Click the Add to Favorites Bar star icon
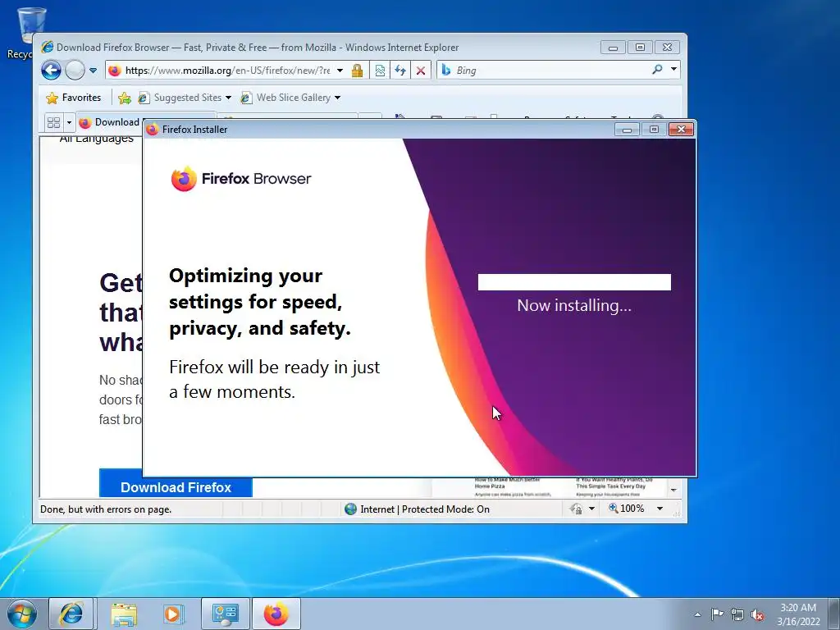840x630 pixels. [125, 98]
